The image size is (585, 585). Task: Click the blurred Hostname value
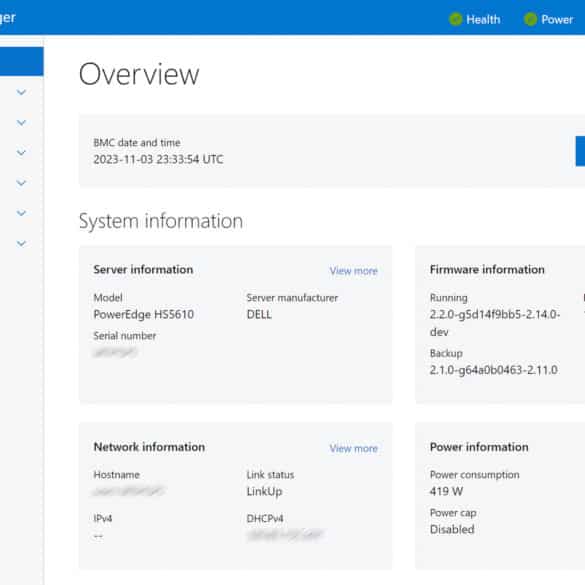128,491
